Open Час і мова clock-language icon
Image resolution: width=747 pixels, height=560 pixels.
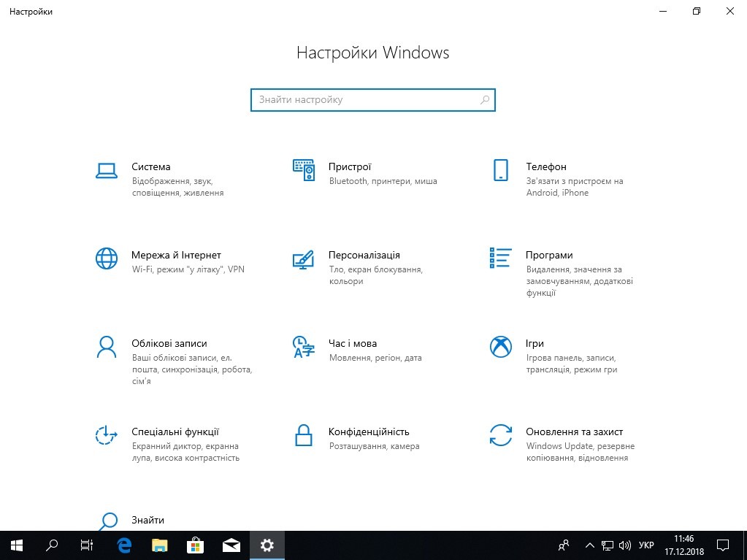tap(304, 347)
